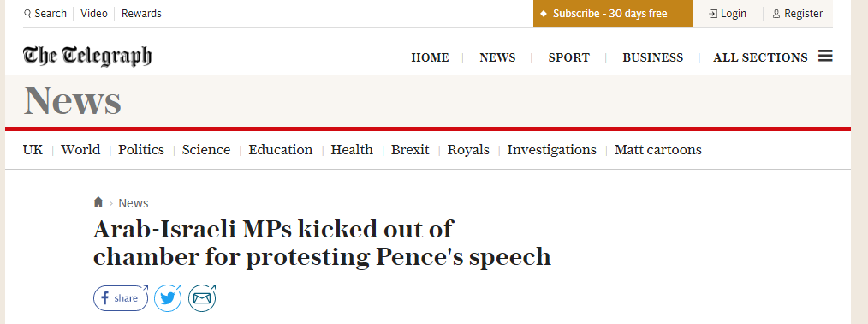Open the hamburger menu icon
Viewport: 868px width, 324px height.
[x=825, y=56]
